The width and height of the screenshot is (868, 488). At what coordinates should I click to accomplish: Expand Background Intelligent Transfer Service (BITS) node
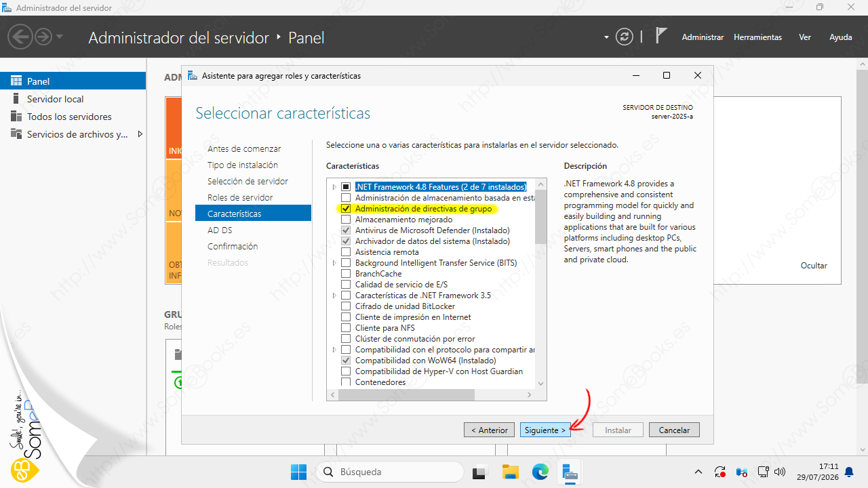334,263
